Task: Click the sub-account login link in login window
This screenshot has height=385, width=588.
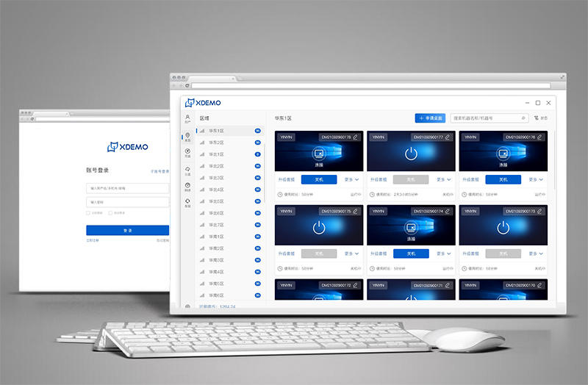Action: tap(159, 171)
